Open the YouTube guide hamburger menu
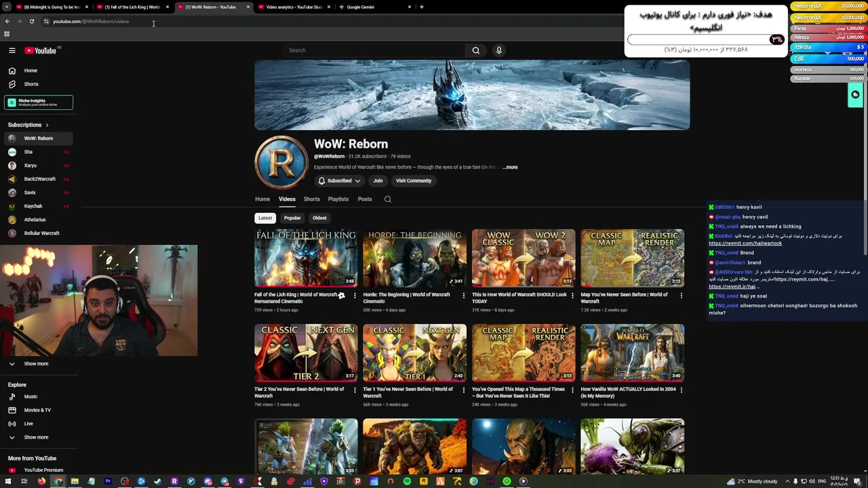868x488 pixels. coord(12,50)
